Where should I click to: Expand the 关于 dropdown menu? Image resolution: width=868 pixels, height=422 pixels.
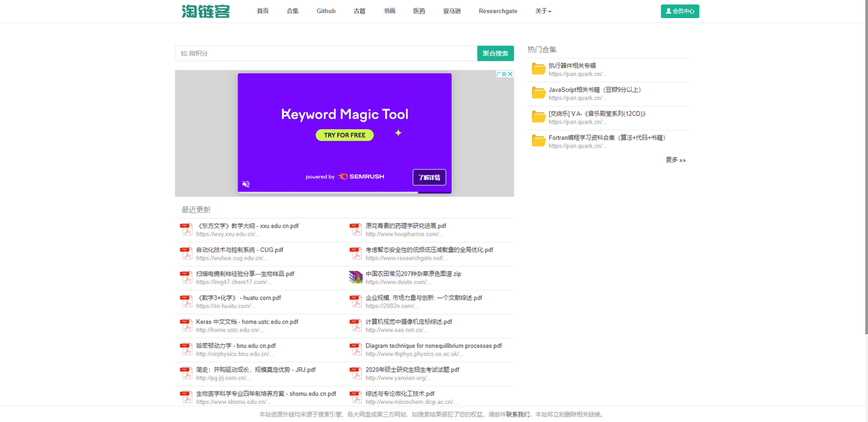[x=543, y=11]
